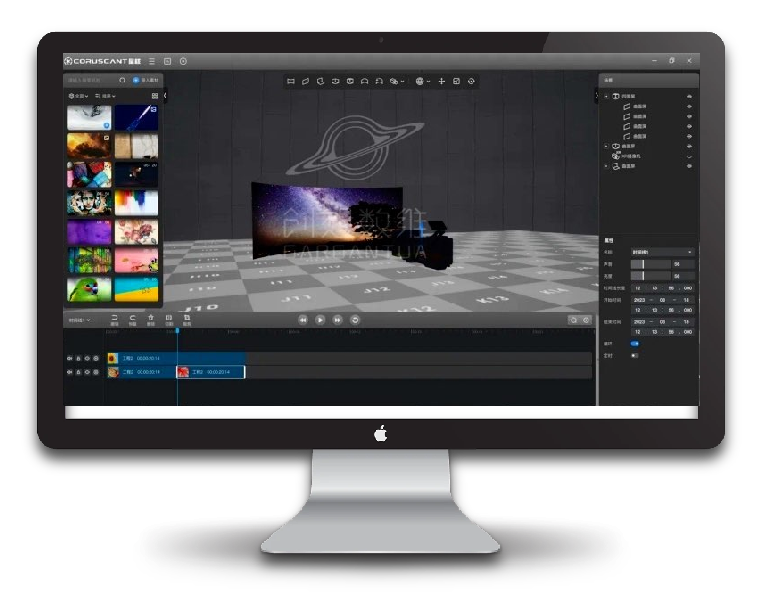Click the start date year field 2023
The image size is (765, 606).
(x=640, y=300)
